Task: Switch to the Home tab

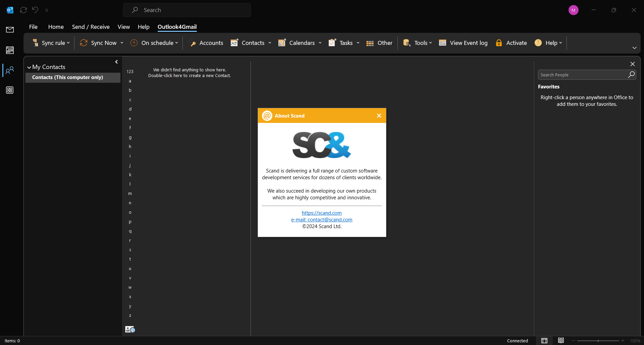Action: (x=56, y=27)
